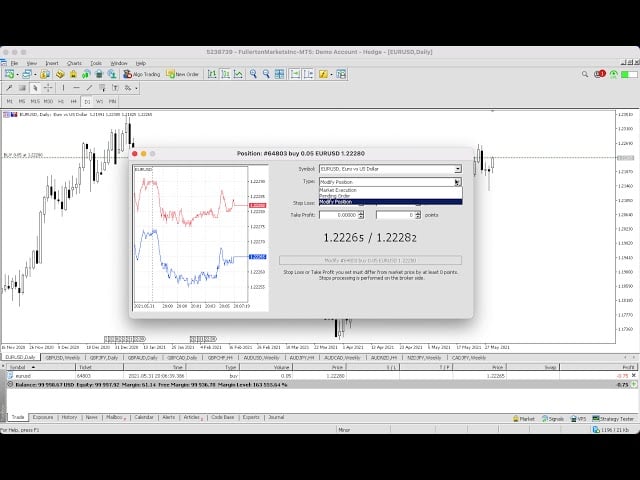640x480 pixels.
Task: Click the Type dropdown arrow
Action: coord(458,182)
